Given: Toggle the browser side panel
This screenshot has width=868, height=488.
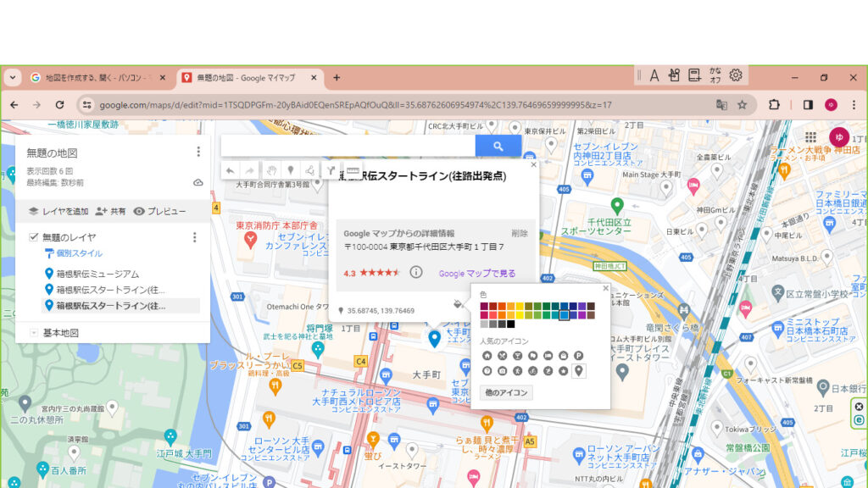Looking at the screenshot, I should [x=808, y=104].
